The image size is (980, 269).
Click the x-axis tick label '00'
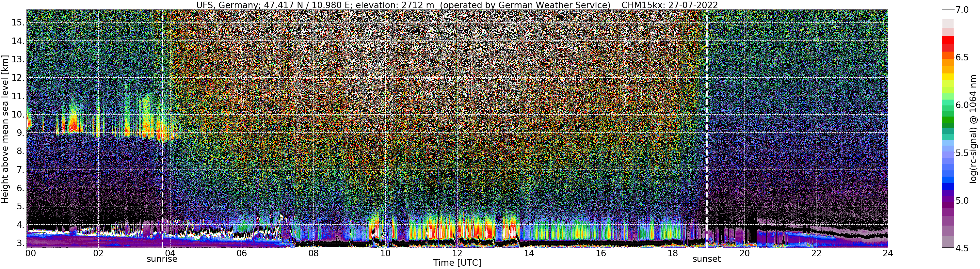coord(30,253)
